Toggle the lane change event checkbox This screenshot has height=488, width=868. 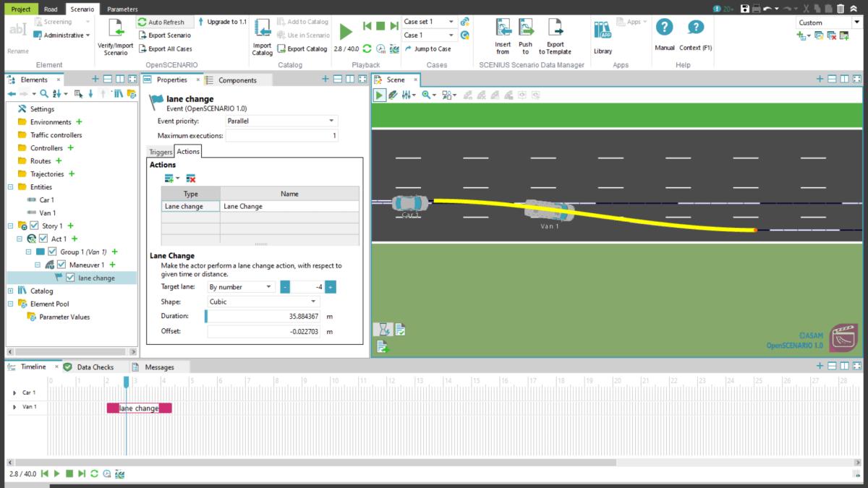click(70, 278)
